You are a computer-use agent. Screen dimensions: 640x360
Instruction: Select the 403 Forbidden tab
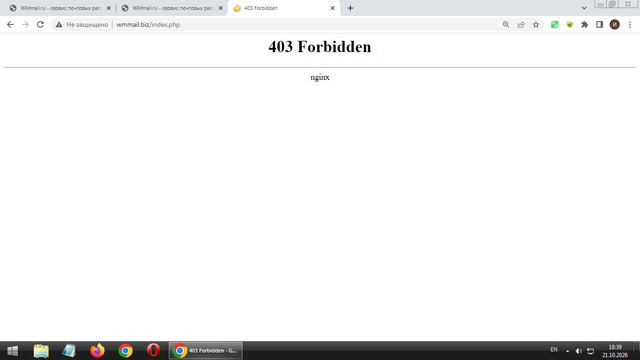click(284, 8)
